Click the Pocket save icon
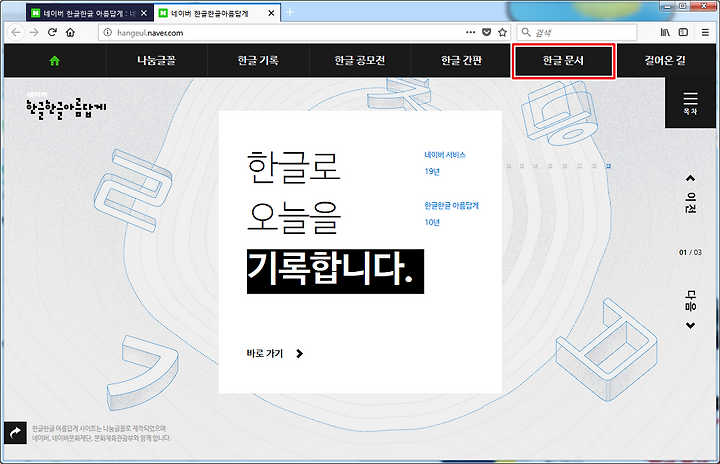The image size is (720, 464). tap(487, 32)
